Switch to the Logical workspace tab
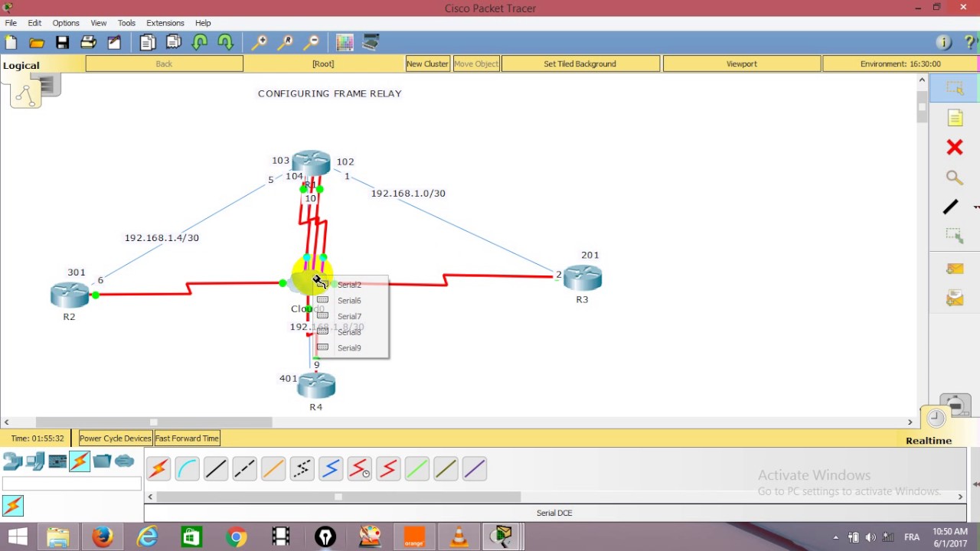Image resolution: width=980 pixels, height=551 pixels. tap(21, 65)
